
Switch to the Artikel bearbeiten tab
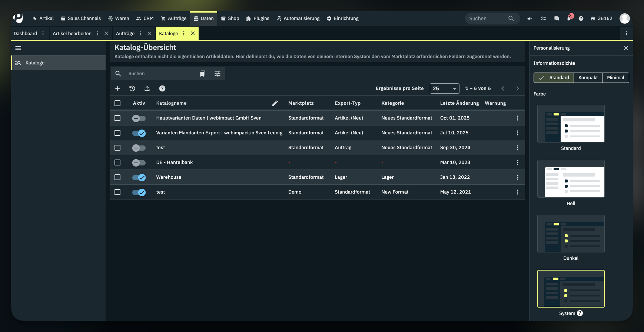pyautogui.click(x=72, y=33)
